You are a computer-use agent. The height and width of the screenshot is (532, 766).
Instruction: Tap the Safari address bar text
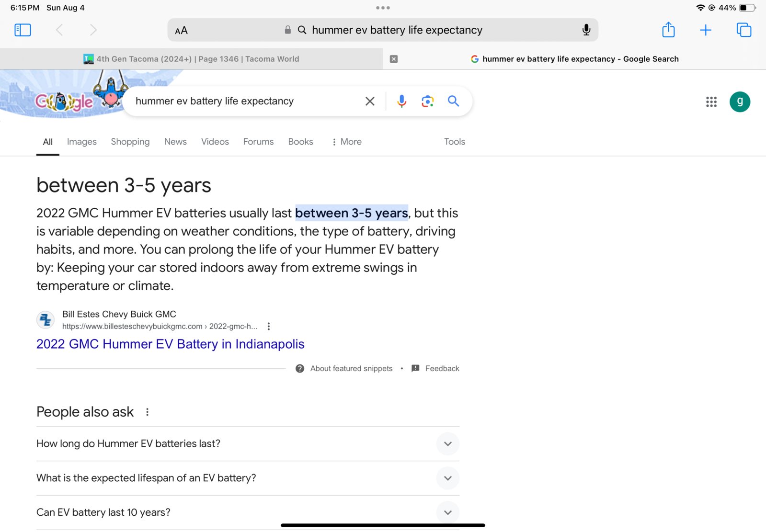(397, 30)
